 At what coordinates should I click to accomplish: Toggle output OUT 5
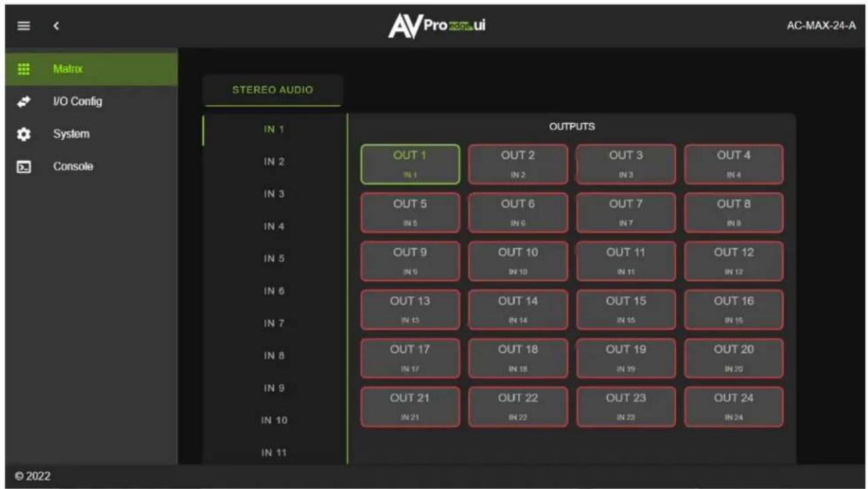(410, 213)
